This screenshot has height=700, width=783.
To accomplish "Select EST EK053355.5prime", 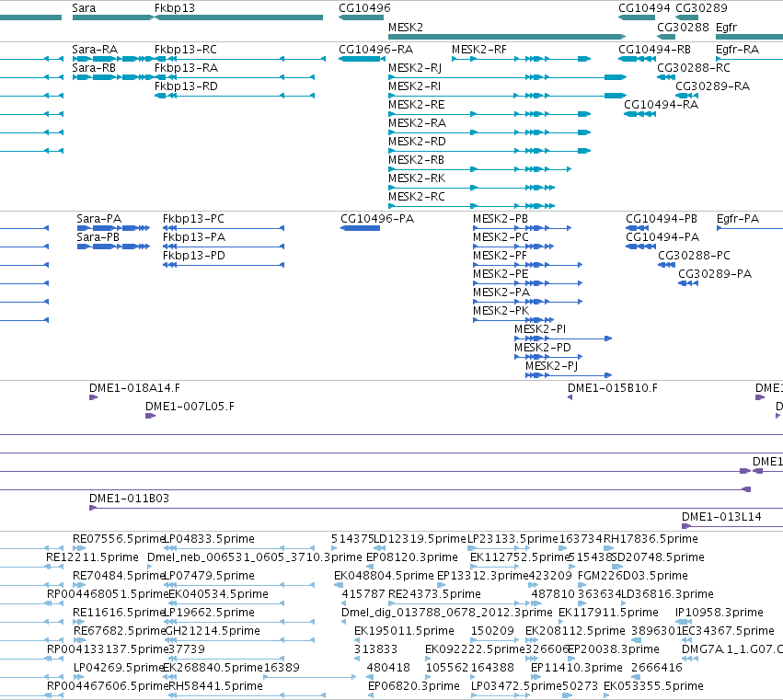I will click(653, 686).
